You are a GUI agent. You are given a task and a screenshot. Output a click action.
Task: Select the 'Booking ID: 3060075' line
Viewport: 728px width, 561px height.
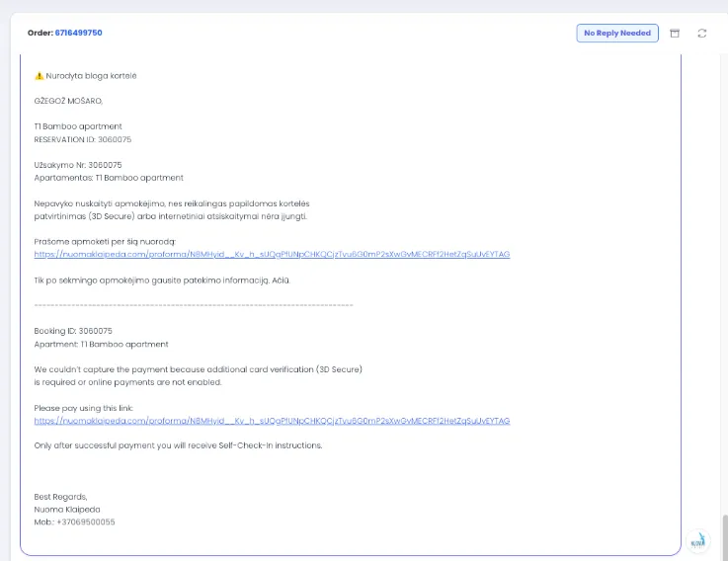click(73, 331)
